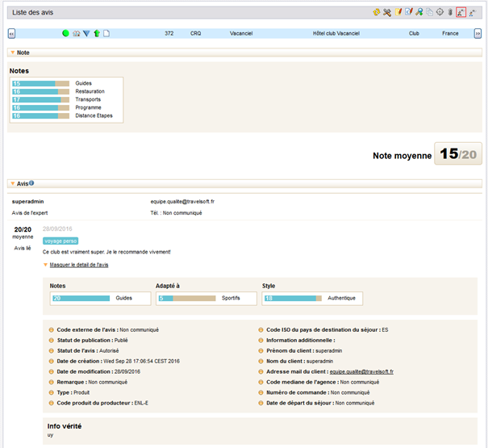Collapse the Avis section

(x=12, y=183)
